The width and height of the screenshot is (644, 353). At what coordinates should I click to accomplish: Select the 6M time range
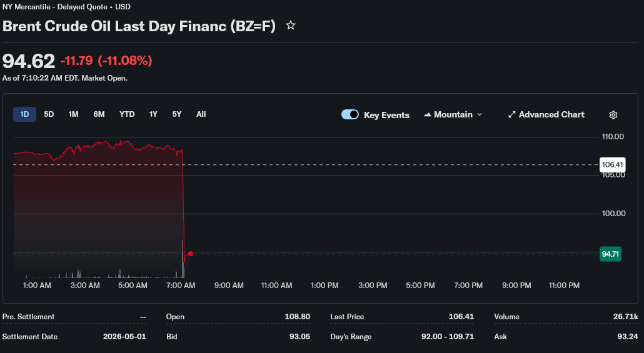(x=99, y=114)
